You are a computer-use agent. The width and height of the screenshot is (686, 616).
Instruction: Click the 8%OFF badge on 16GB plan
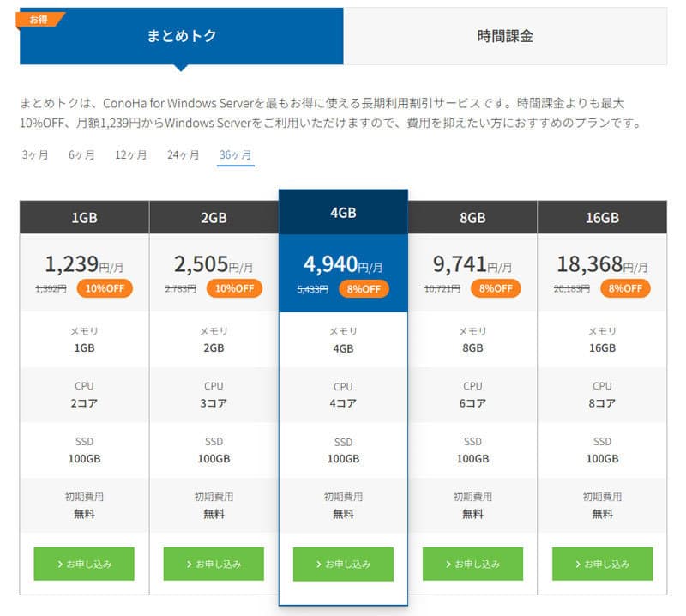tap(625, 288)
